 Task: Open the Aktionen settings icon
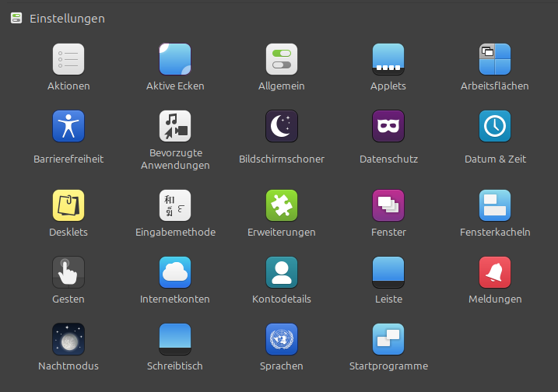click(x=68, y=59)
